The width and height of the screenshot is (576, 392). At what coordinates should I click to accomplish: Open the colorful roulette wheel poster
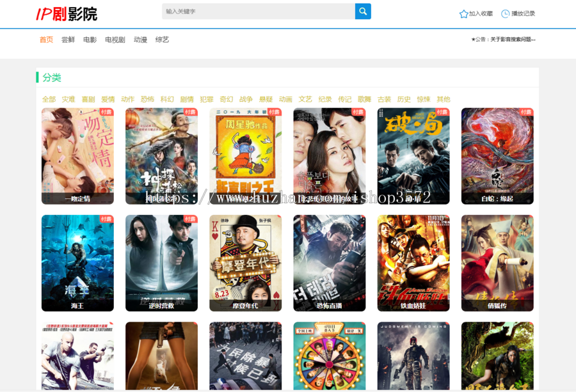pyautogui.click(x=330, y=356)
